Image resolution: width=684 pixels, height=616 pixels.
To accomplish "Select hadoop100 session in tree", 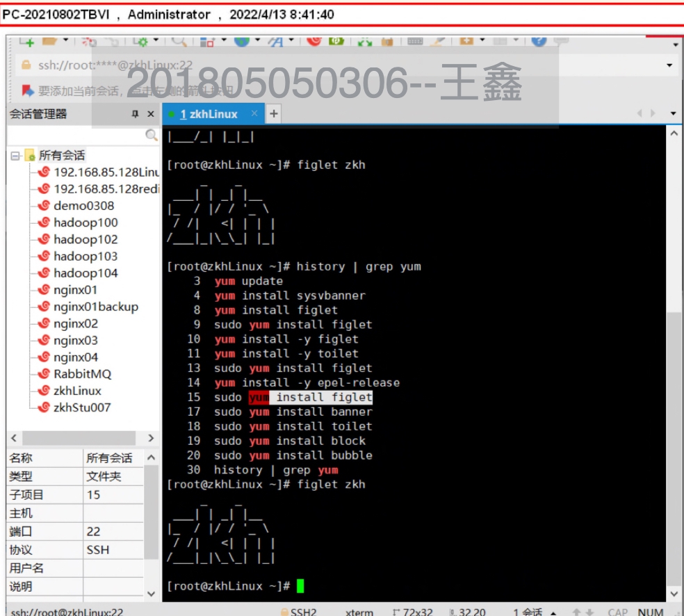I will (85, 222).
